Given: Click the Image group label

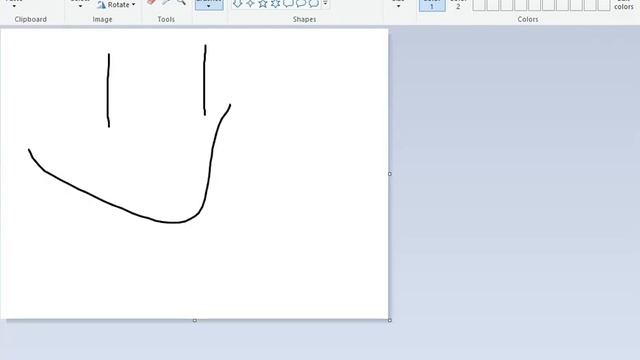Looking at the screenshot, I should tap(102, 19).
